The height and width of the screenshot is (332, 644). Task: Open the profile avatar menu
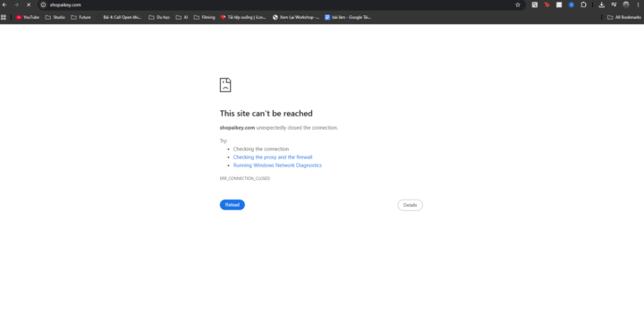[626, 5]
